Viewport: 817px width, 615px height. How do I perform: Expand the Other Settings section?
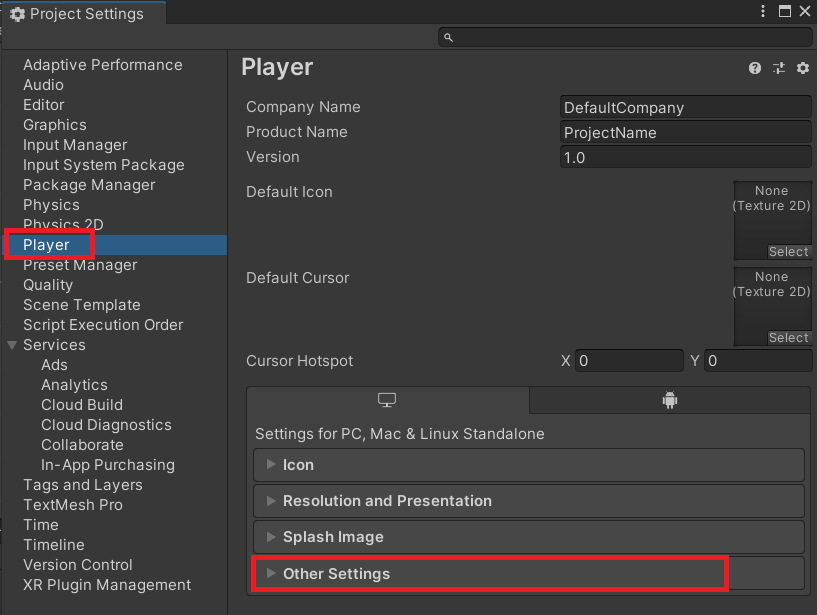(529, 573)
